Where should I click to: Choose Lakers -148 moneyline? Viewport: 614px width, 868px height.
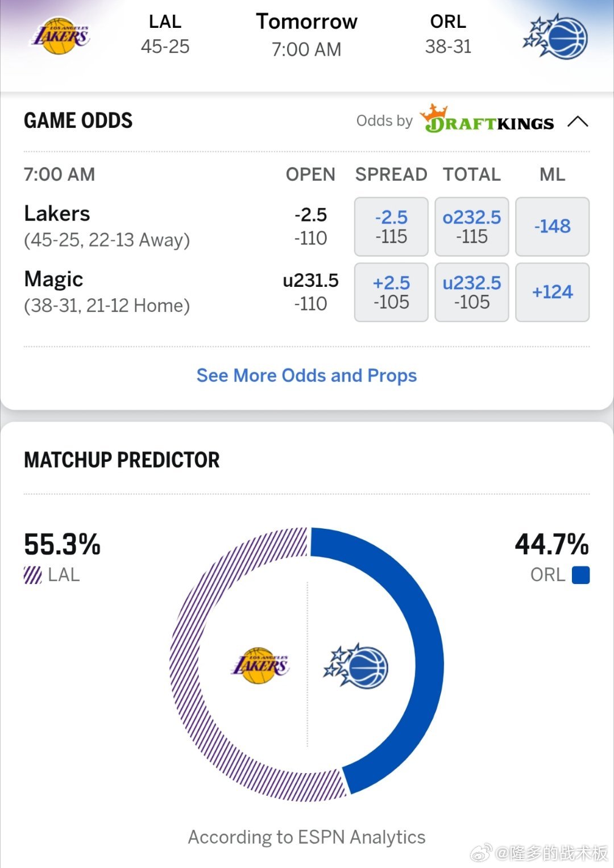click(x=552, y=227)
